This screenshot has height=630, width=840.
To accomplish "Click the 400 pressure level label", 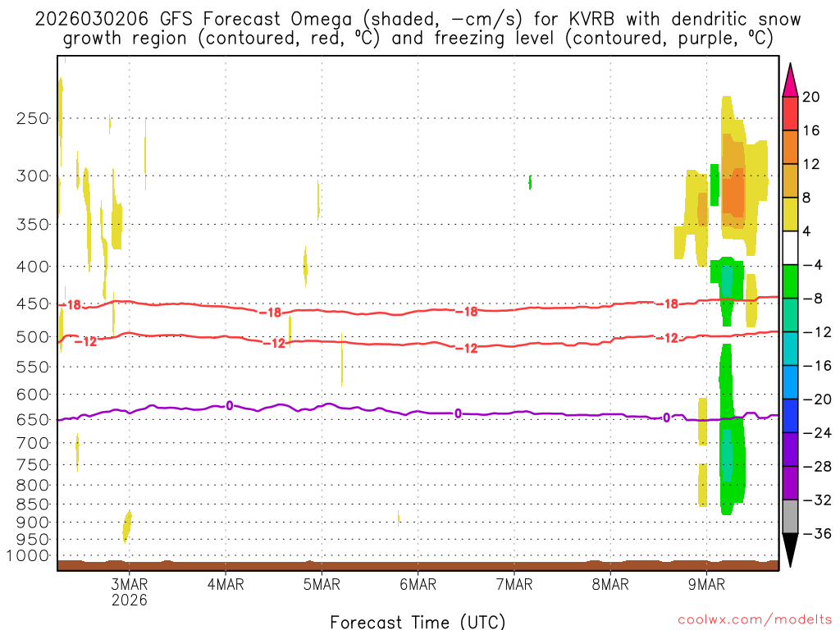I will (x=33, y=267).
